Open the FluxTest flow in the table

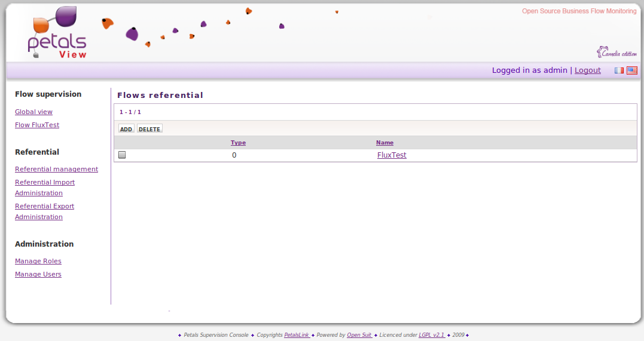[x=392, y=155]
